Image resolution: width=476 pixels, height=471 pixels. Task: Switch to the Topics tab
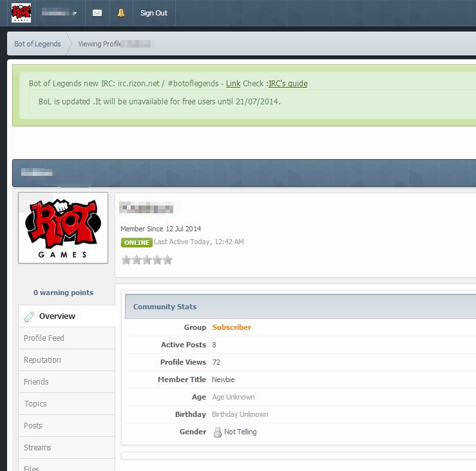coord(67,403)
